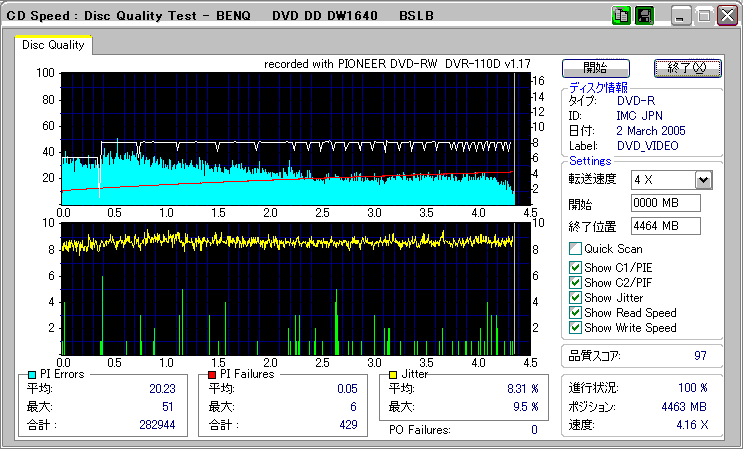The image size is (743, 449).
Task: Click the maximize window button
Action: tap(703, 16)
